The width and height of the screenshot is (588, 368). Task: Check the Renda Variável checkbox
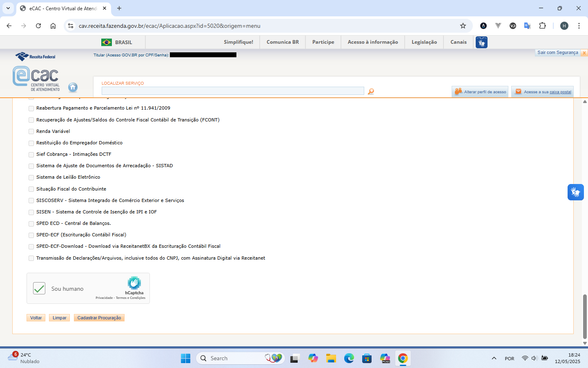(31, 132)
